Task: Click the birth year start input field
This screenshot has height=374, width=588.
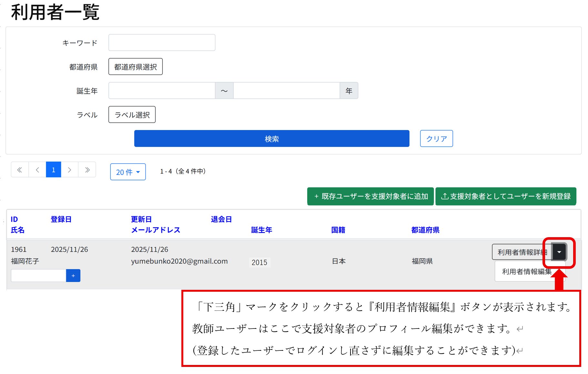Action: click(x=162, y=91)
